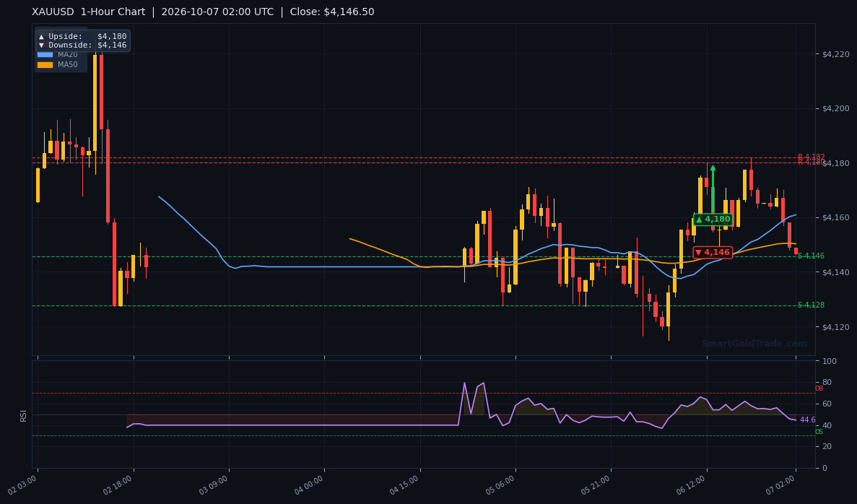
Task: Click the 04 15:00 time axis label
Action: [405, 485]
